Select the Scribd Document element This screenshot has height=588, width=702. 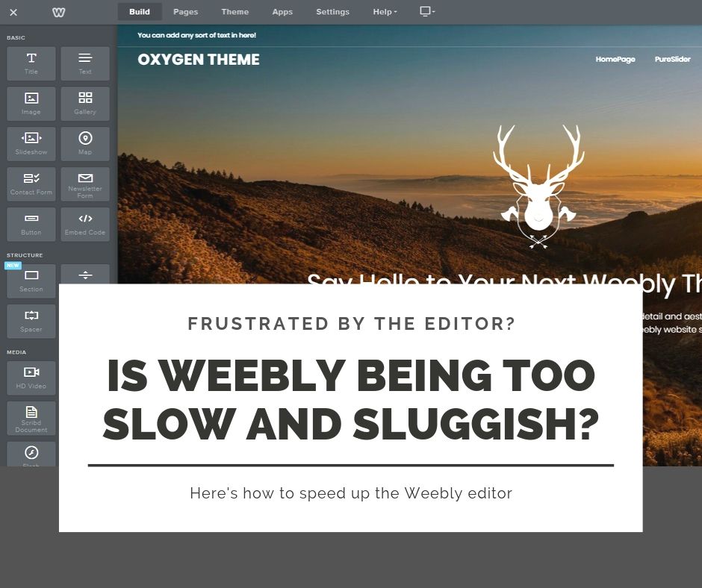click(x=31, y=419)
